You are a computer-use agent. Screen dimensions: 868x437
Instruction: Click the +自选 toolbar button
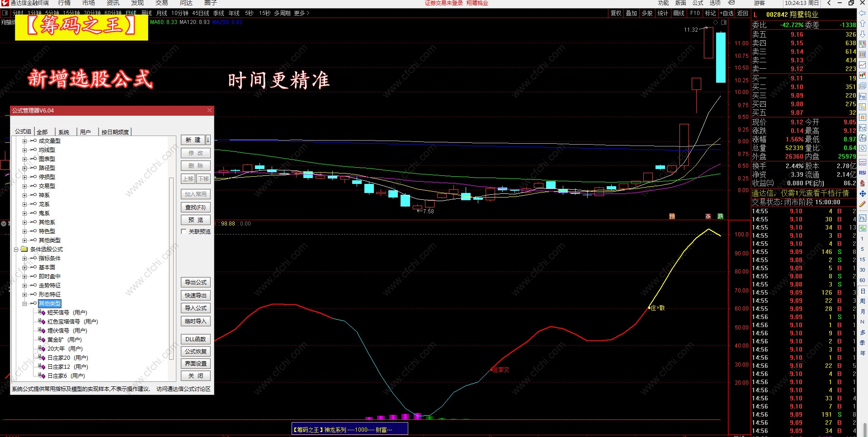tap(727, 13)
